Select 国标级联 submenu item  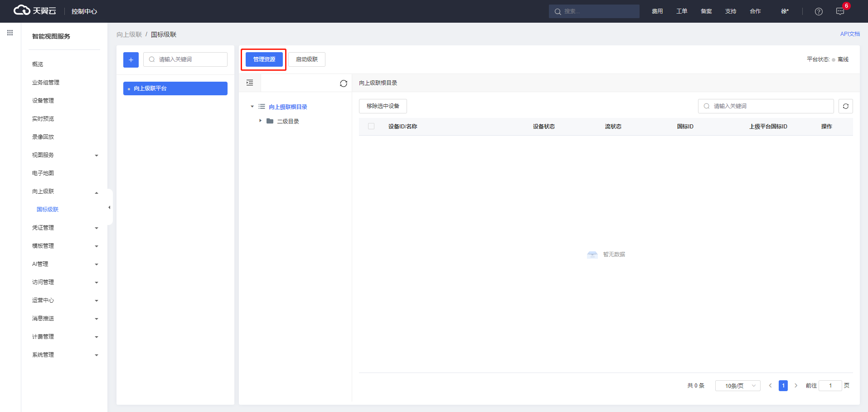pos(48,210)
